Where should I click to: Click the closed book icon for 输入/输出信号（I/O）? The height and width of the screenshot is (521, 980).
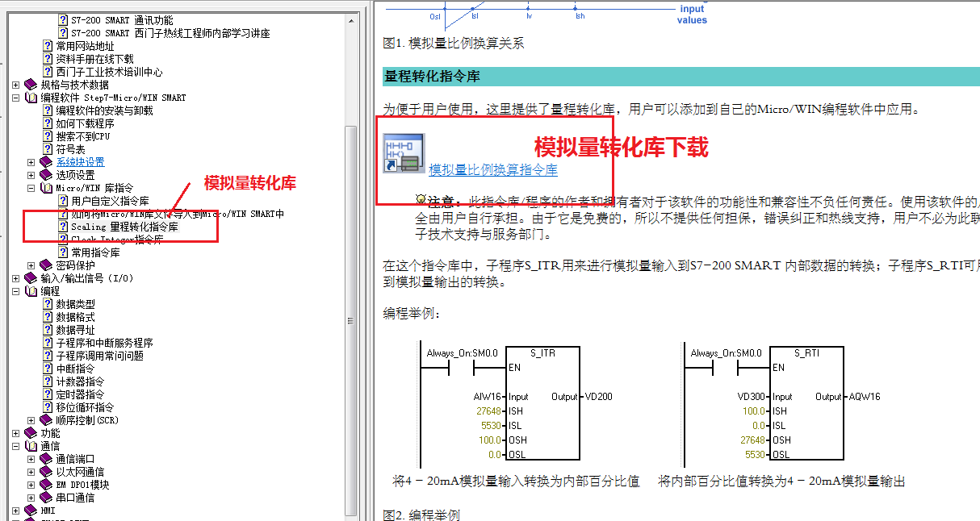click(31, 278)
